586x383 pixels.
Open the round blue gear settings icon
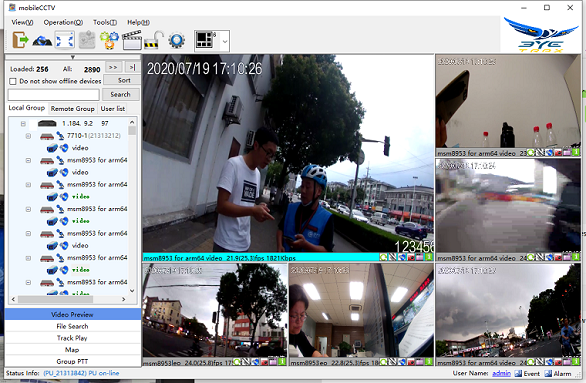[176, 40]
